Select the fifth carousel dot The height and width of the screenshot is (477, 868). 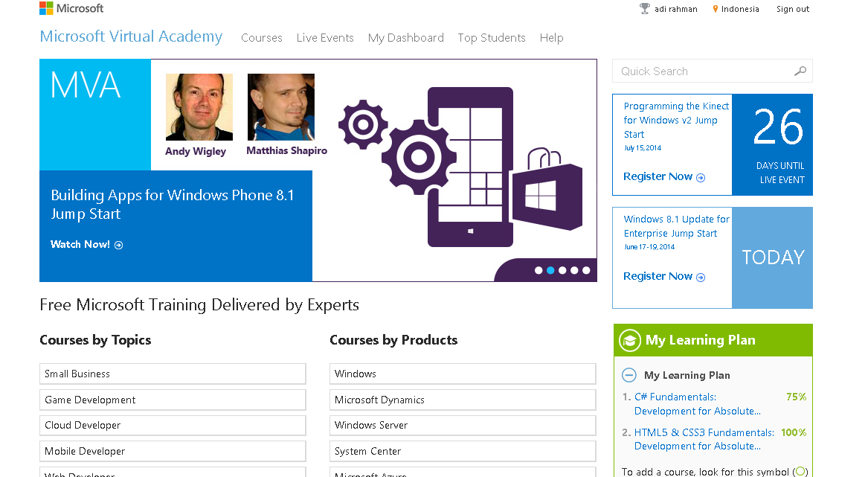click(x=586, y=270)
